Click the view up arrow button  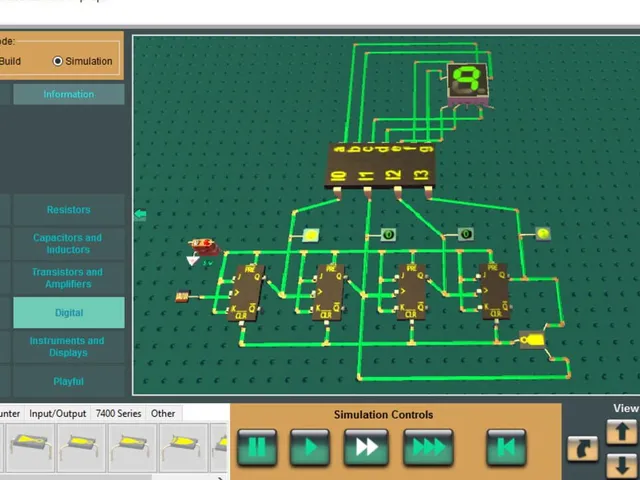622,432
